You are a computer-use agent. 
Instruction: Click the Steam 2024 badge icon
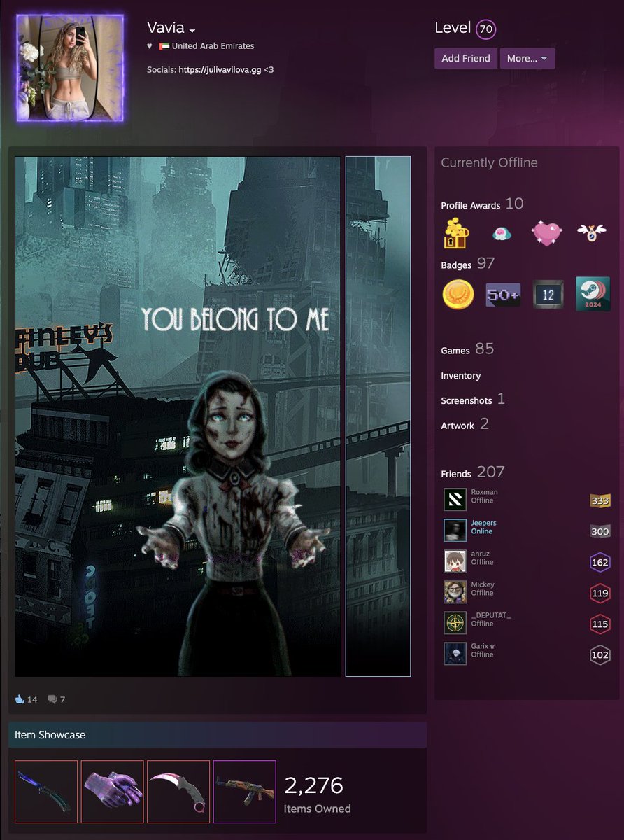593,294
